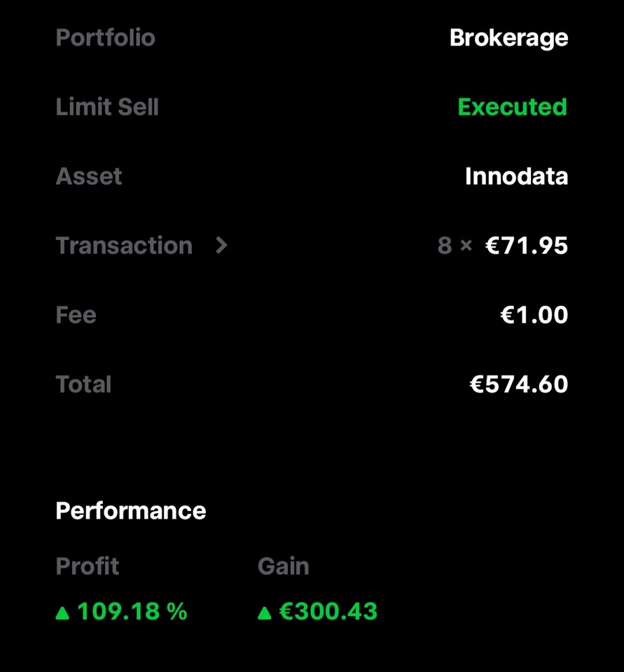This screenshot has width=624, height=672.
Task: Select the 109.18 % profit value
Action: coord(132,612)
